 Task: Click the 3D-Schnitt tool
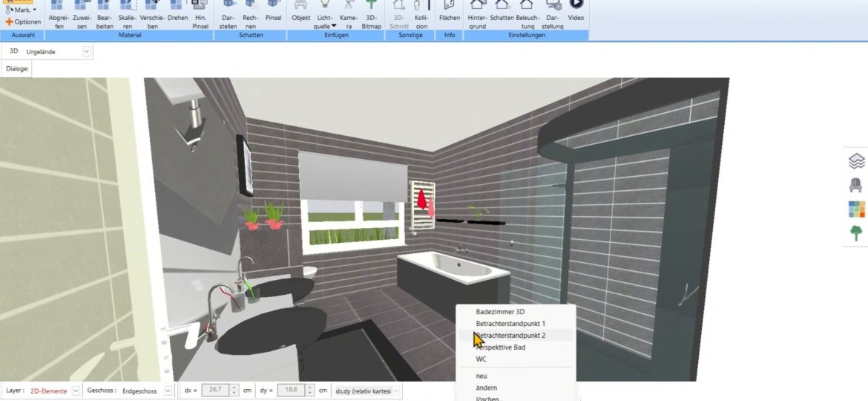pos(398,15)
